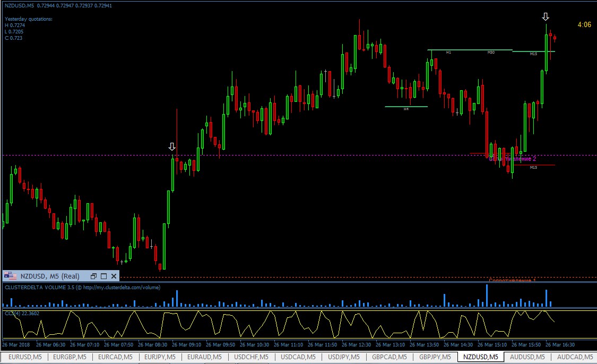
Task: Click the '26 Mar 07:50' time axis label
Action: click(x=118, y=344)
